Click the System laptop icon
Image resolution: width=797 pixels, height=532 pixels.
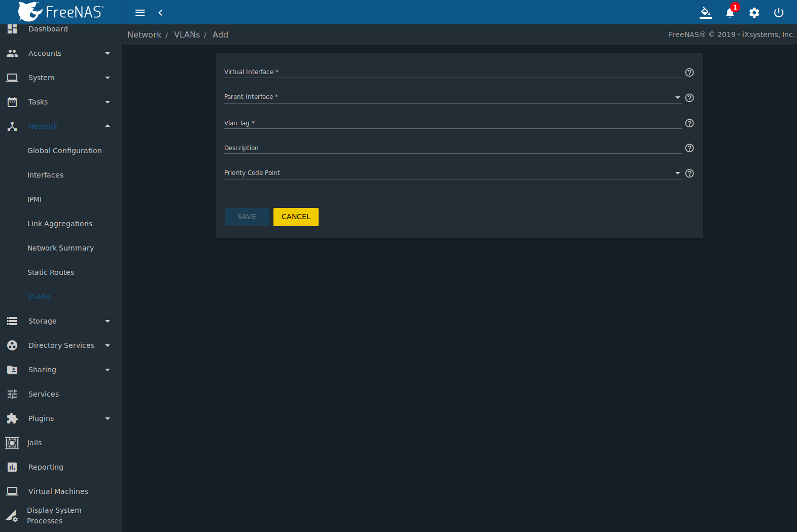tap(12, 78)
